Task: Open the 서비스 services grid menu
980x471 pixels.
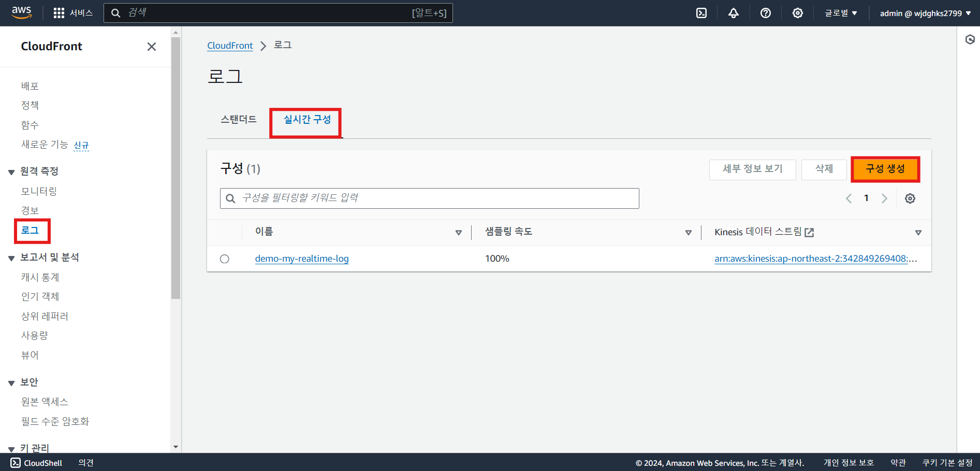Action: [73, 13]
